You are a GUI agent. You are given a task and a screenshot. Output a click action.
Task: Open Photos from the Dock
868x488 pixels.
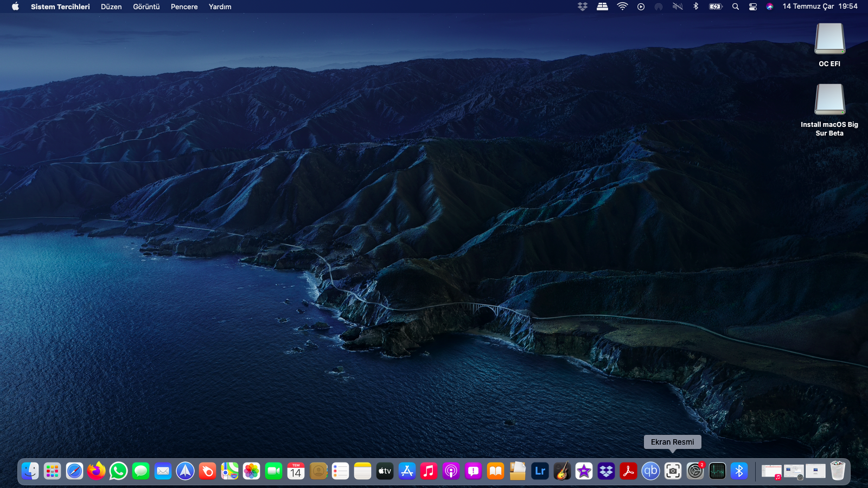point(252,471)
